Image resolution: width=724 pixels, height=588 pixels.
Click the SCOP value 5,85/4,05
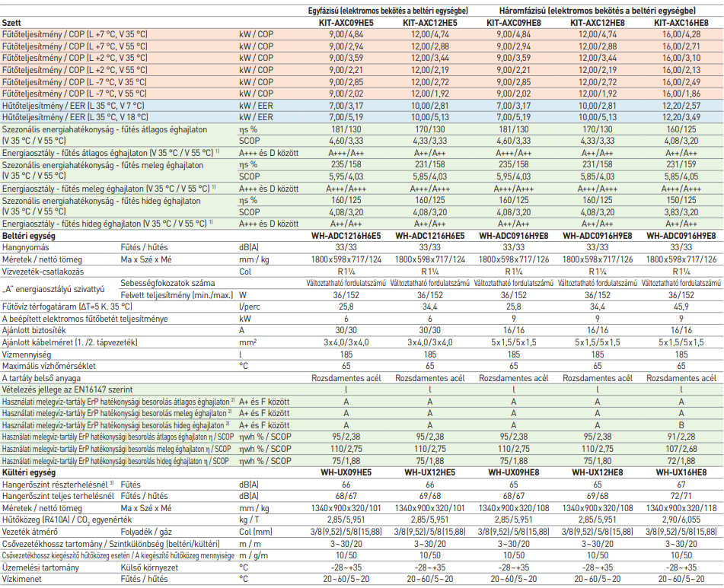[x=681, y=176]
